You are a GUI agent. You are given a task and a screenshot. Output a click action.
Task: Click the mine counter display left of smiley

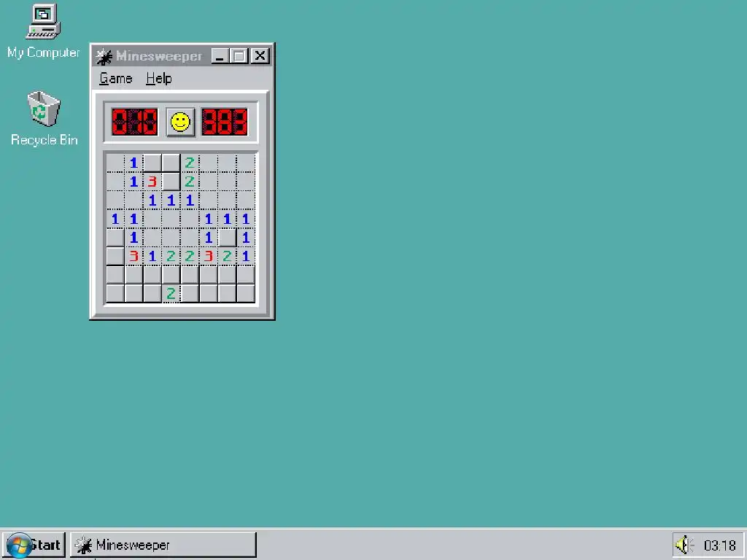(135, 122)
